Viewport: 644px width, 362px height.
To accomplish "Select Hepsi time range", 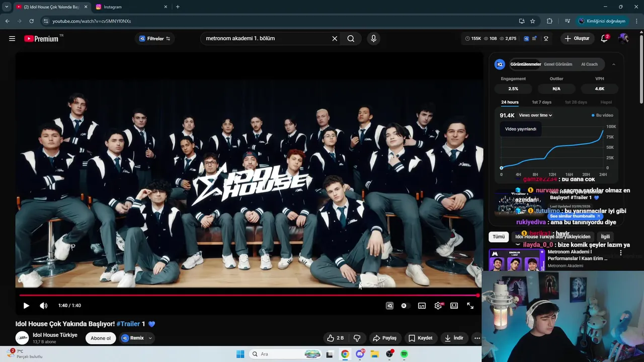I will point(606,102).
